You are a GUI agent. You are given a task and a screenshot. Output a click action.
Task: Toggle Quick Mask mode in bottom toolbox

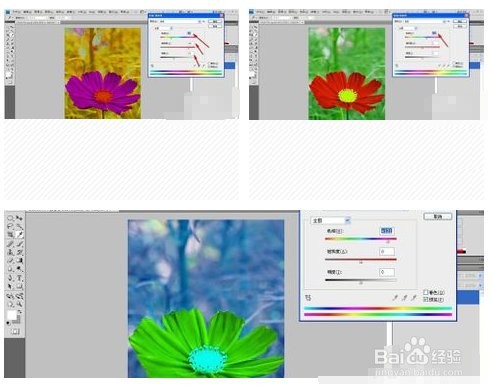[15, 332]
